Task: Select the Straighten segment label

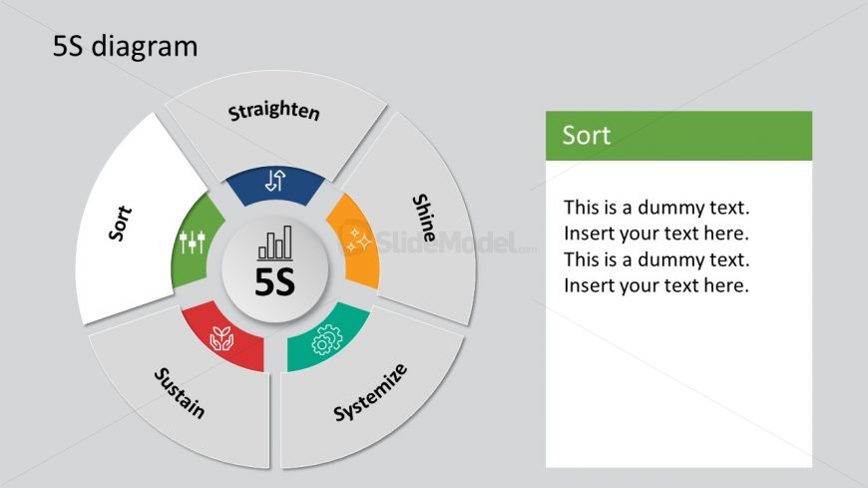Action: pyautogui.click(x=274, y=110)
